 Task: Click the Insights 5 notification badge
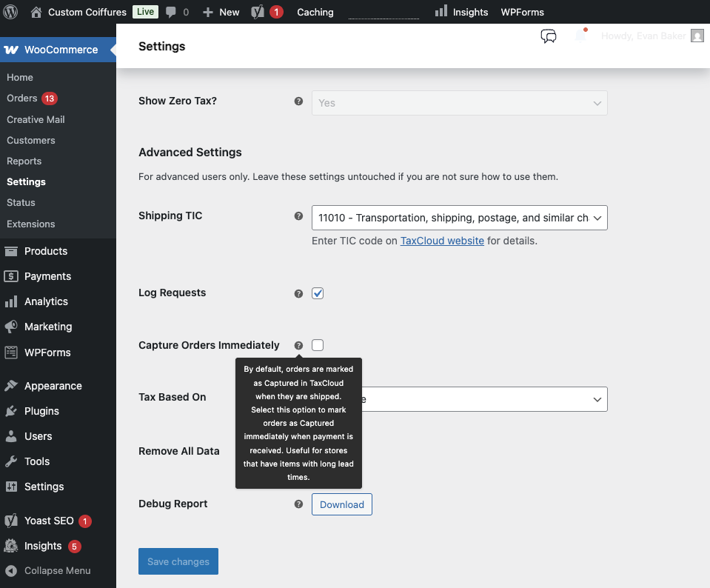coord(75,547)
